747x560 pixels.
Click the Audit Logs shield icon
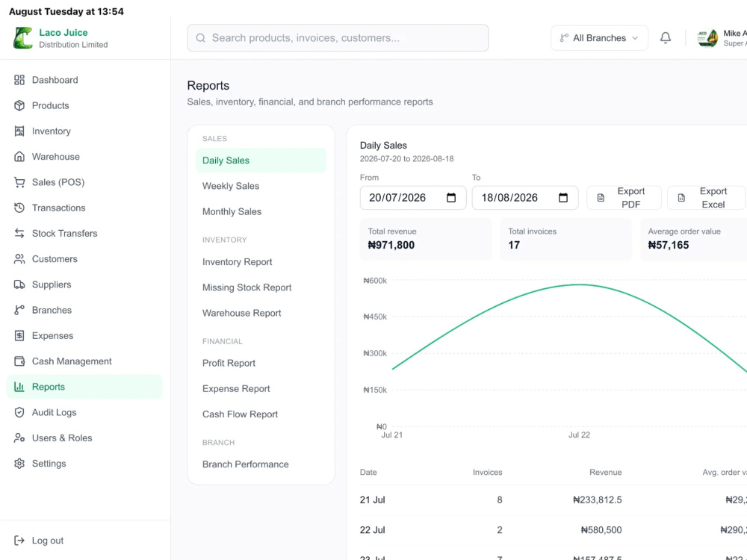(x=19, y=412)
